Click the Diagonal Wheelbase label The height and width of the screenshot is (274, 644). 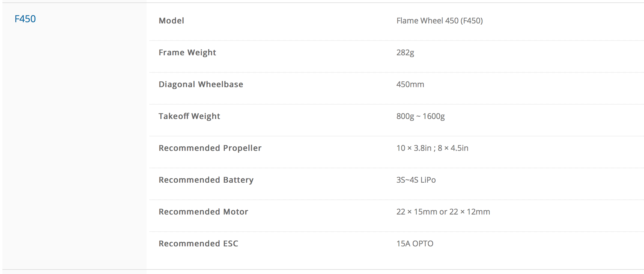(x=201, y=84)
